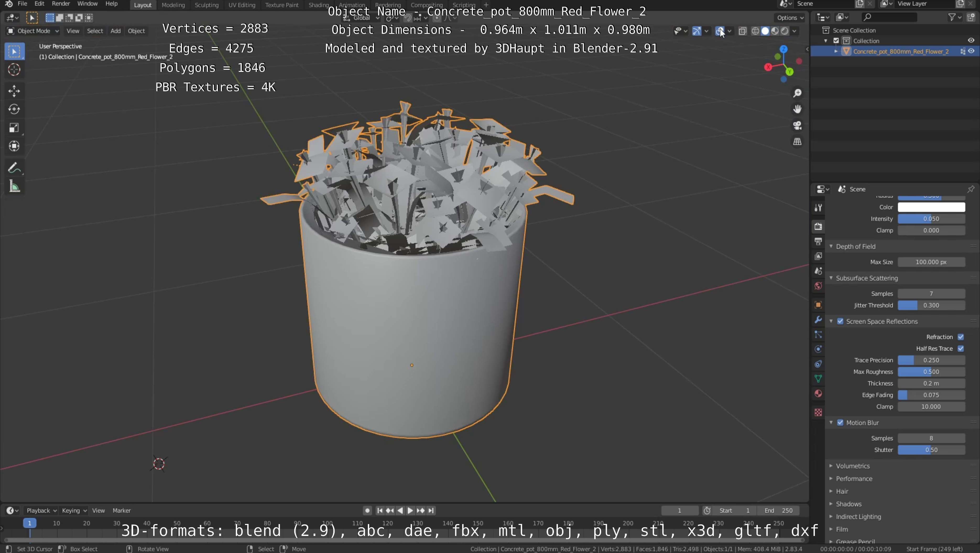Collapse the Depth of Field panel

[x=855, y=247]
